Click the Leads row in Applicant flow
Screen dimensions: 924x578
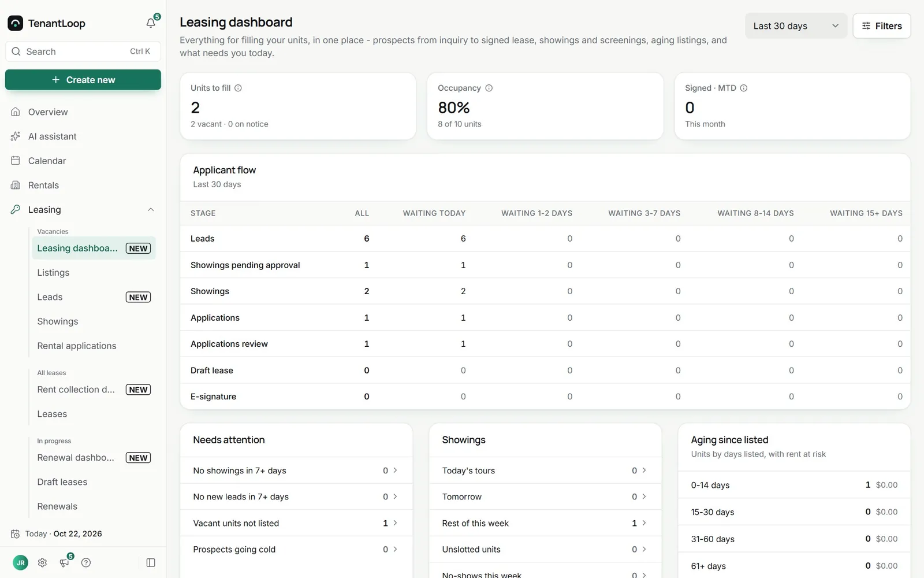545,239
